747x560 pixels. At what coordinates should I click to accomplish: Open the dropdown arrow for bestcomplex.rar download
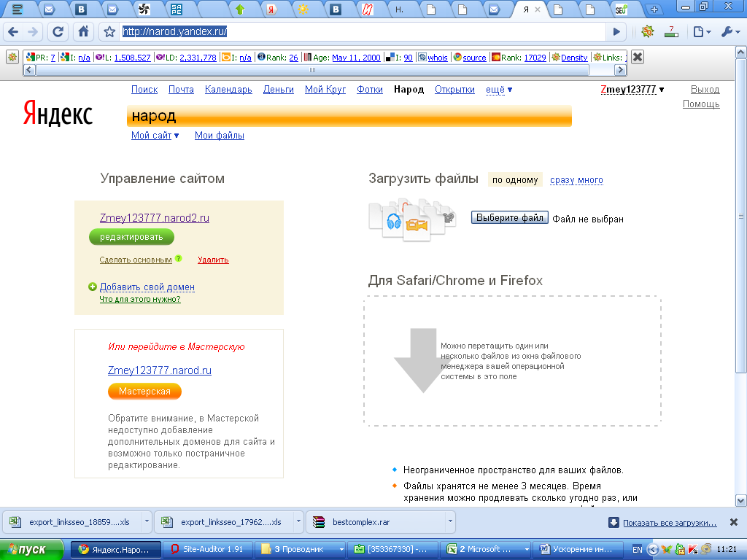(x=449, y=522)
